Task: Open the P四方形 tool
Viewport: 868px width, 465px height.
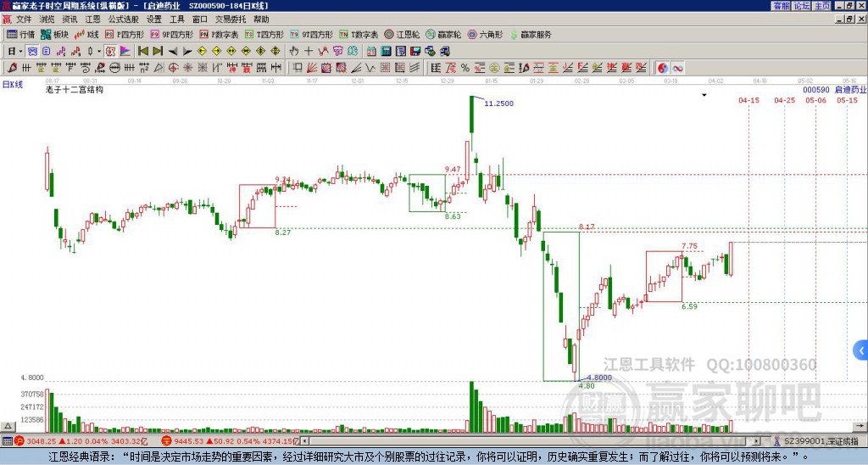Action: pos(124,34)
